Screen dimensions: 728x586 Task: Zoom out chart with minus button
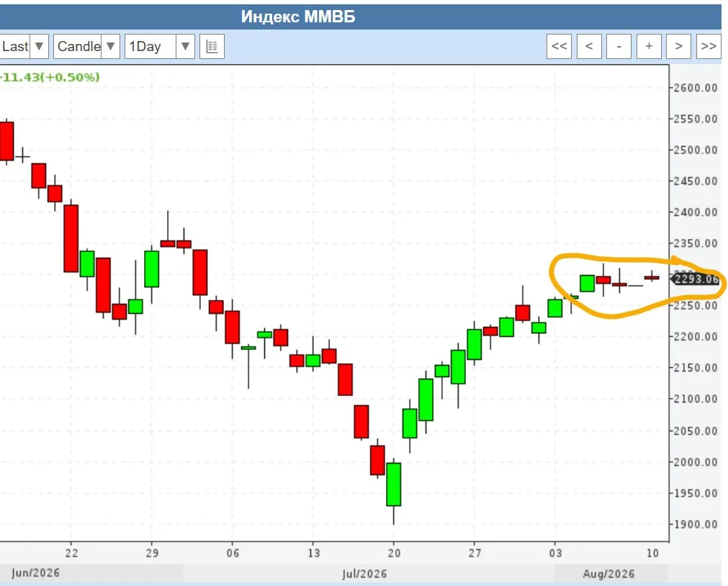pyautogui.click(x=619, y=47)
